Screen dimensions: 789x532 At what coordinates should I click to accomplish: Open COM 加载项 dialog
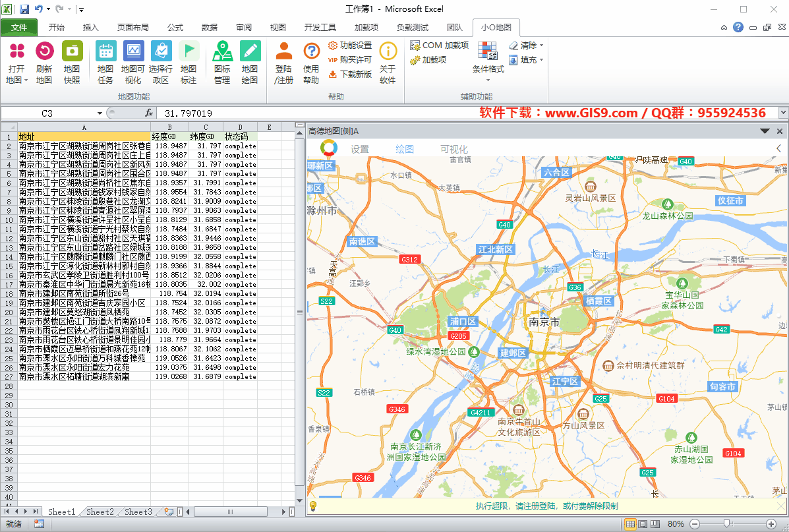click(439, 45)
